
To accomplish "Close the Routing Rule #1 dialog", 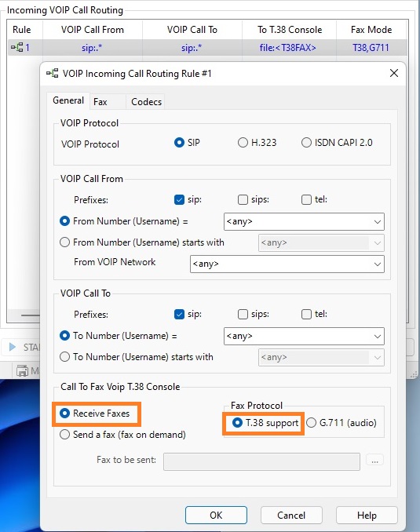I will [394, 73].
